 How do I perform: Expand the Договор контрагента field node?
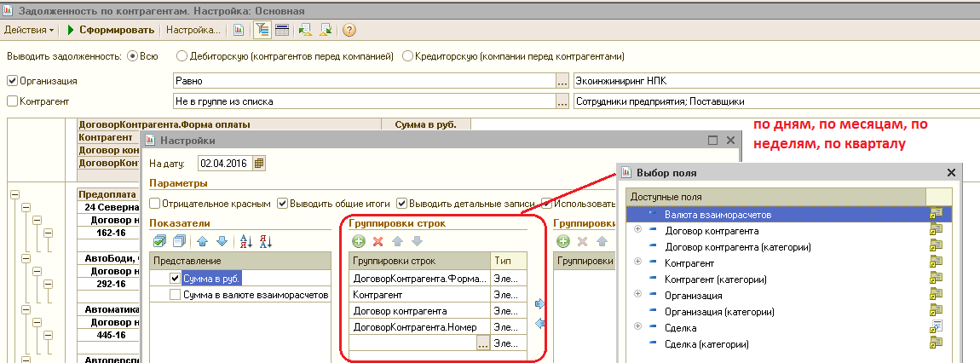point(637,230)
